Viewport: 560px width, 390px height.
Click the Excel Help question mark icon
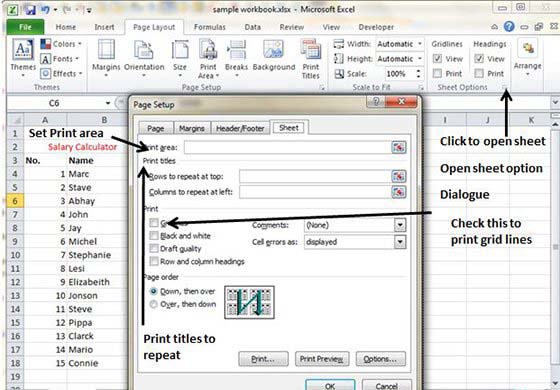[x=509, y=26]
